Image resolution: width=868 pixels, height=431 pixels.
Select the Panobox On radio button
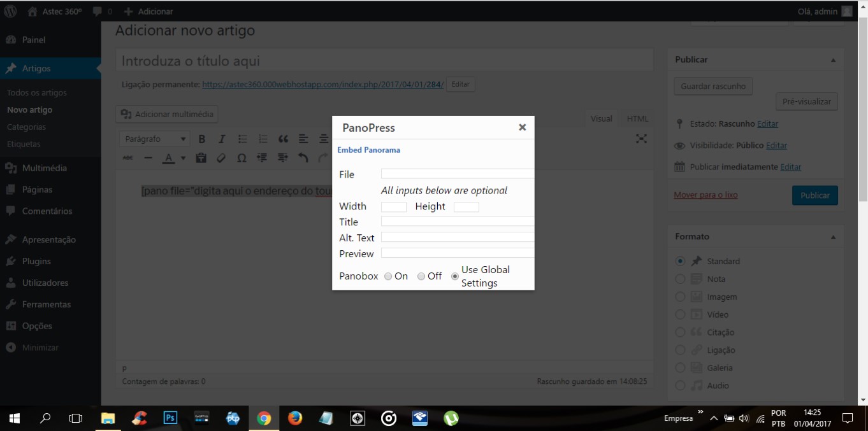[389, 276]
